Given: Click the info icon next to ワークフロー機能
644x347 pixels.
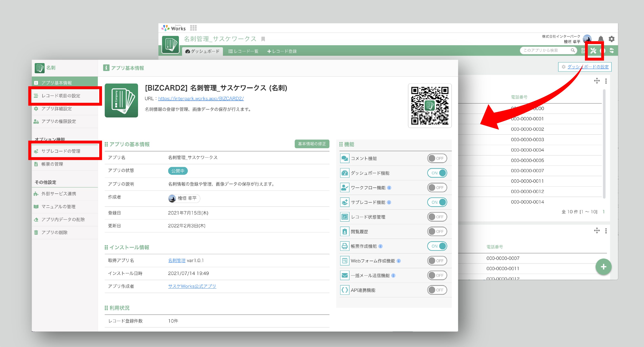Looking at the screenshot, I should (x=389, y=188).
